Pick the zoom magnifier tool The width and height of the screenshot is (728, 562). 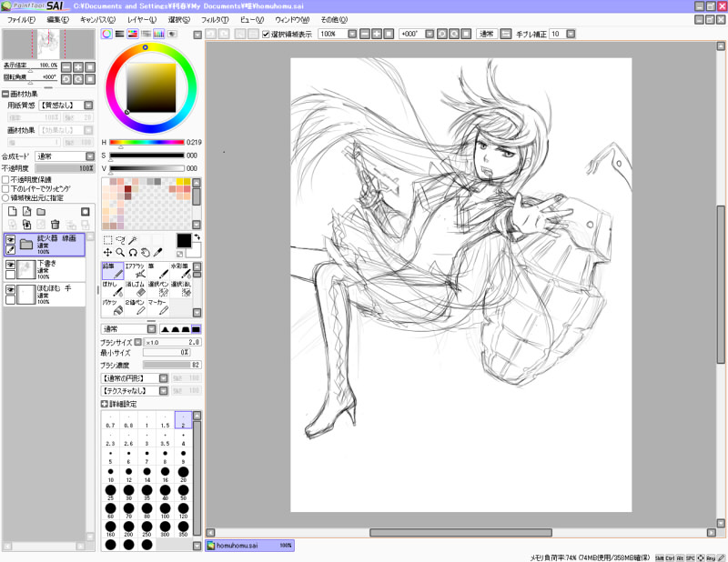click(120, 253)
